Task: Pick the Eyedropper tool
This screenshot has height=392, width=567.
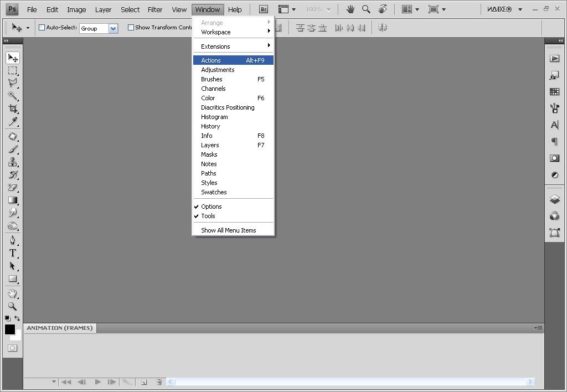Action: pyautogui.click(x=13, y=122)
